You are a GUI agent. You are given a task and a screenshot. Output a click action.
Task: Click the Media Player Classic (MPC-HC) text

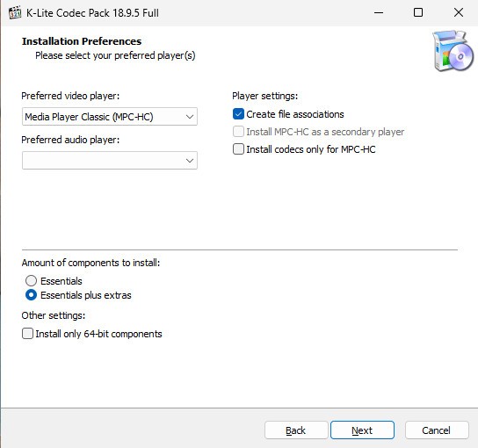tap(89, 117)
